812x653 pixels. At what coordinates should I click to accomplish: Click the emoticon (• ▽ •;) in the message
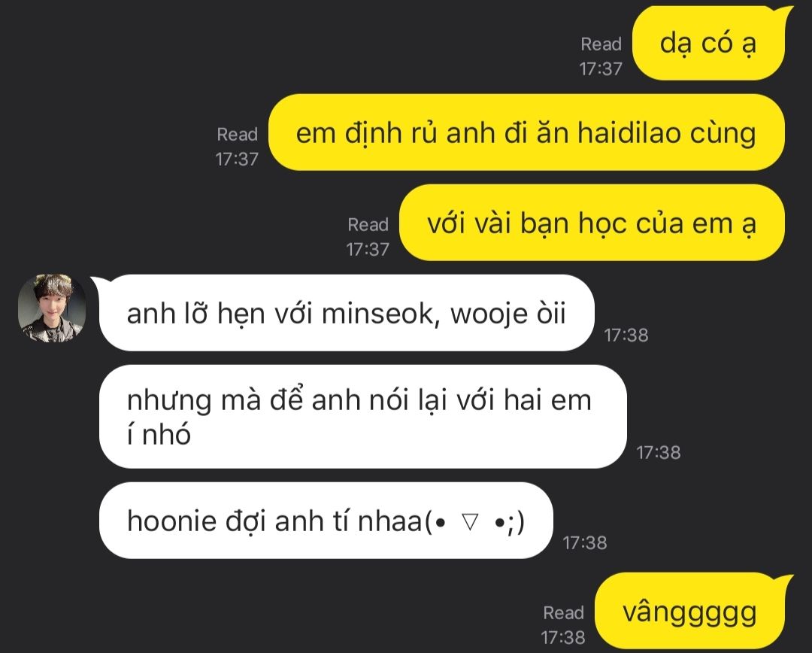pyautogui.click(x=474, y=522)
